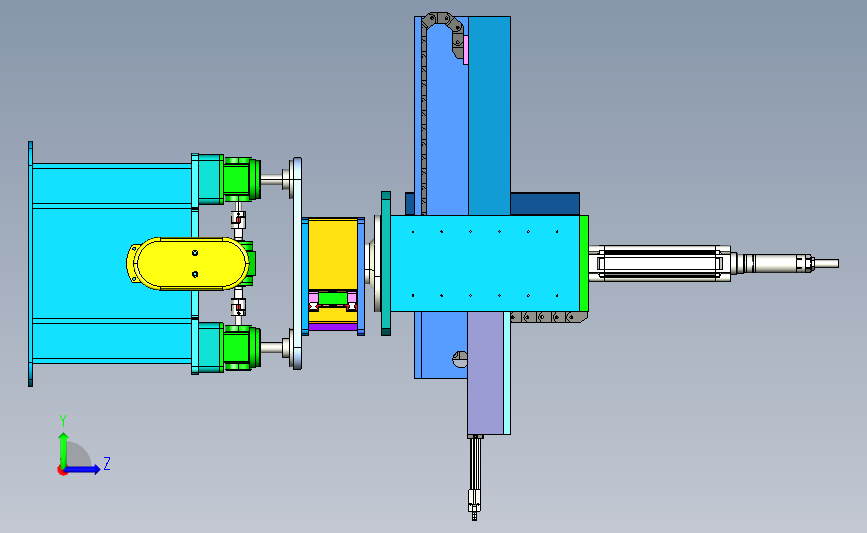The image size is (867, 533).
Task: Select the large cyan block with bolt holes
Action: [x=485, y=264]
